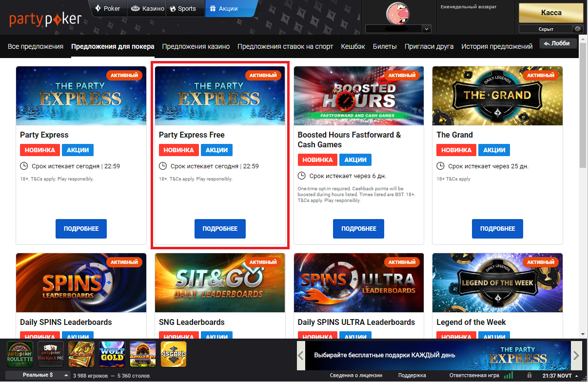This screenshot has height=382, width=588.
Task: Click the free gifts Party Express promo banner
Action: click(x=439, y=355)
